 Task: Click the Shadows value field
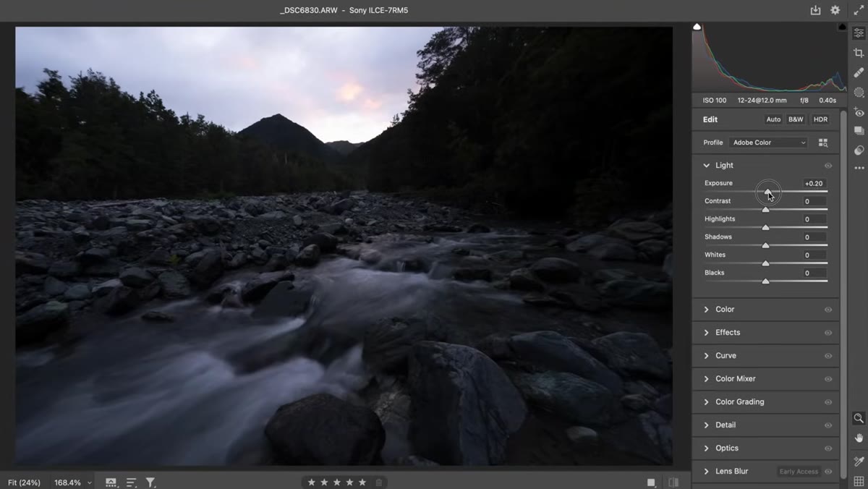tap(814, 237)
